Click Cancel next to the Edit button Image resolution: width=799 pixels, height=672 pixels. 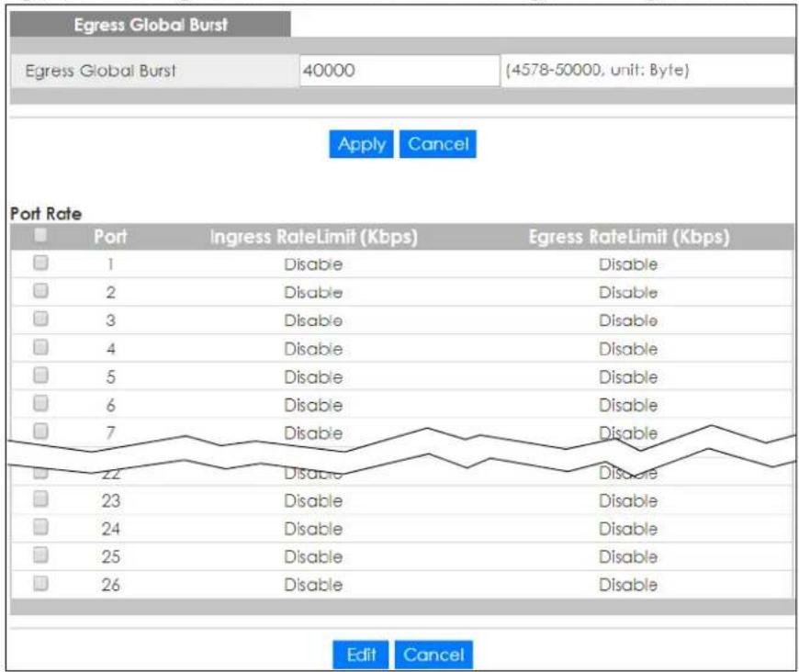[433, 655]
